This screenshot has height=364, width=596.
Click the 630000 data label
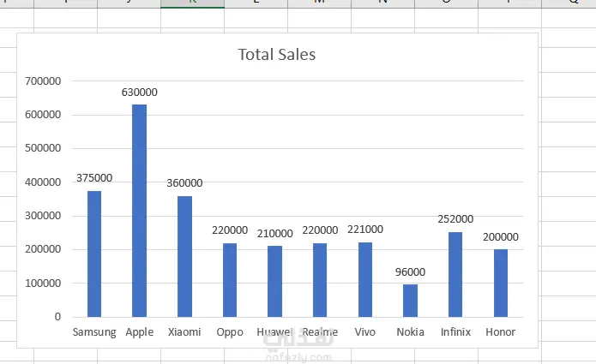click(139, 92)
